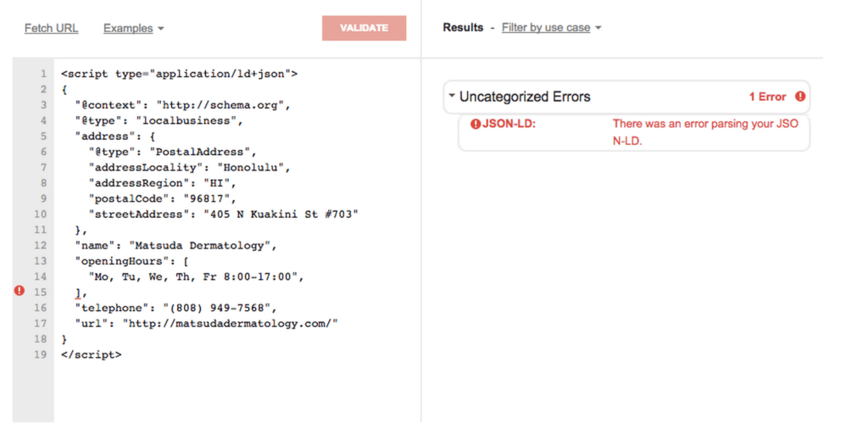Click line number 19 in the gutter
This screenshot has height=429, width=868.
point(41,354)
